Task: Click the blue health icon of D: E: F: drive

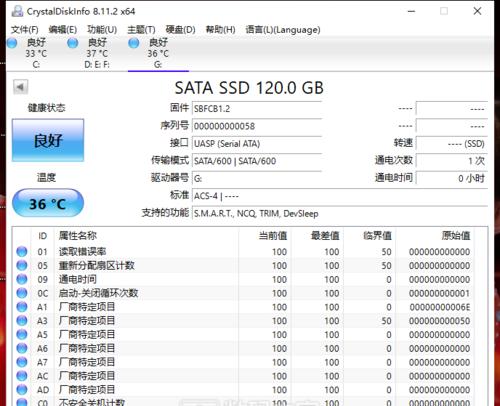Action: click(73, 43)
